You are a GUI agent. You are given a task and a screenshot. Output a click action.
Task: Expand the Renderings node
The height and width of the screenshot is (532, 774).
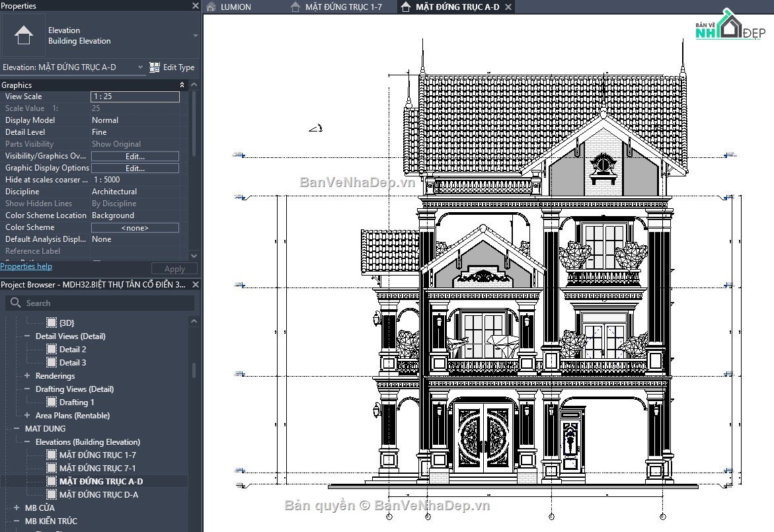click(27, 376)
